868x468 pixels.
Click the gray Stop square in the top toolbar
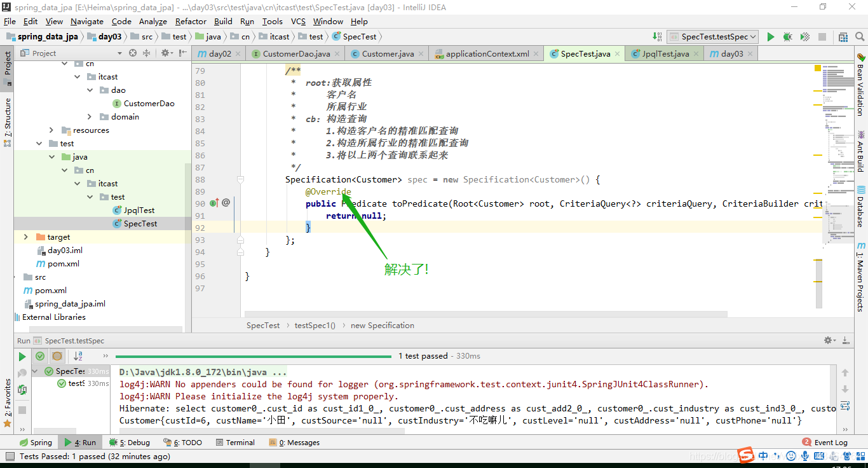[822, 37]
